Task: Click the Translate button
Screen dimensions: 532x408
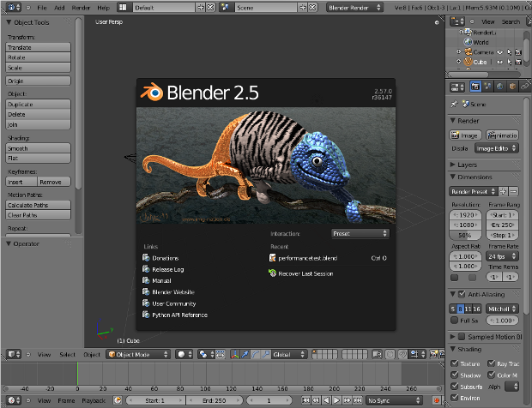Action: pos(38,47)
